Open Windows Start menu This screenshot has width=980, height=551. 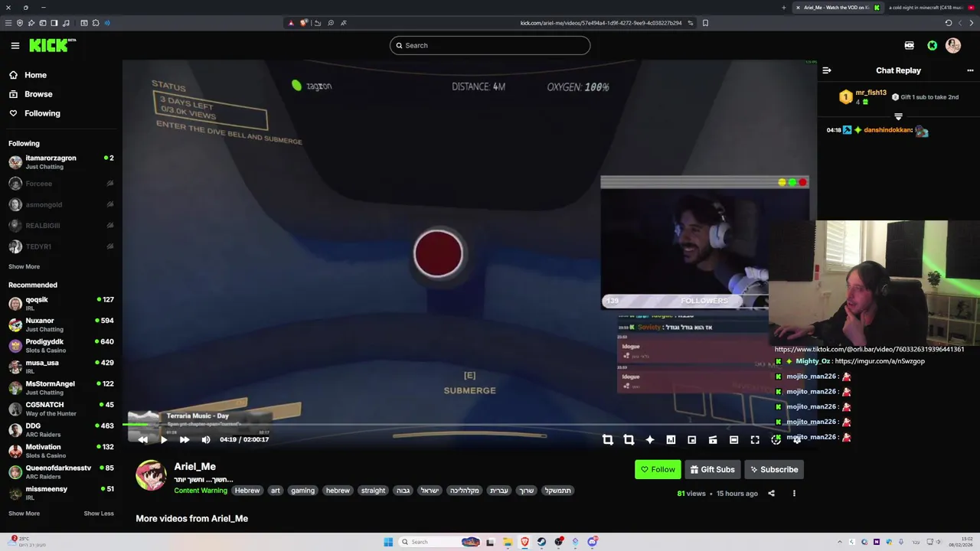(x=388, y=542)
